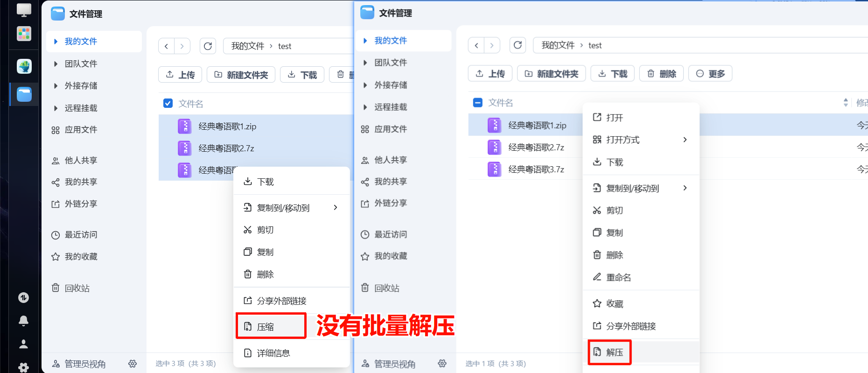Uncheck the select-all checkbox in left window
This screenshot has width=868, height=373.
pos(168,103)
